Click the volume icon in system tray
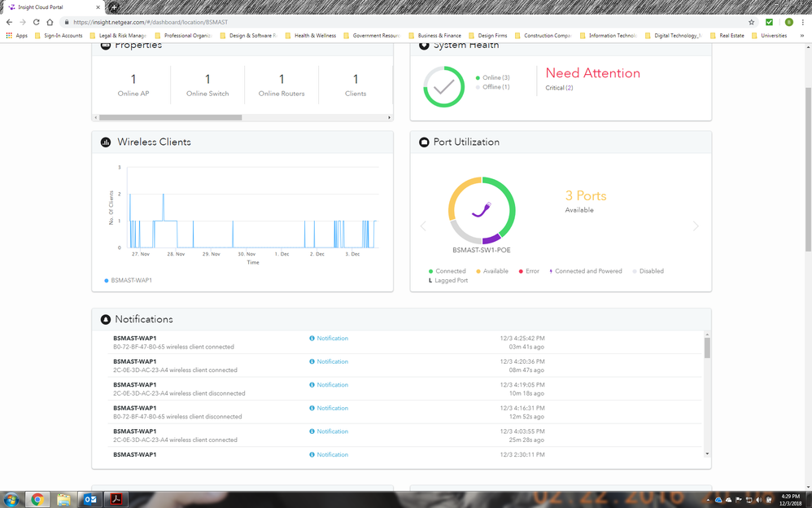 [x=758, y=500]
